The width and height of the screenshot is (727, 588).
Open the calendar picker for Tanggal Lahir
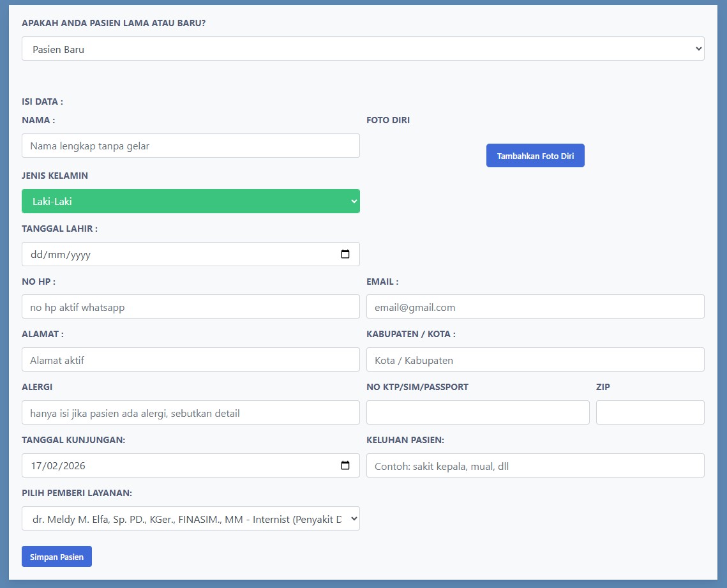pos(345,254)
